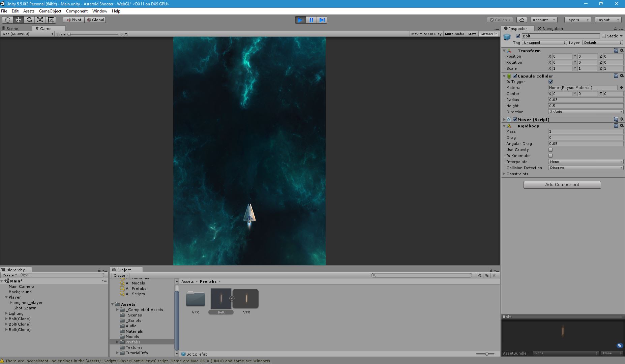Screen dimensions: 625x364
Task: Switch to Navigation tab
Action: click(x=550, y=29)
